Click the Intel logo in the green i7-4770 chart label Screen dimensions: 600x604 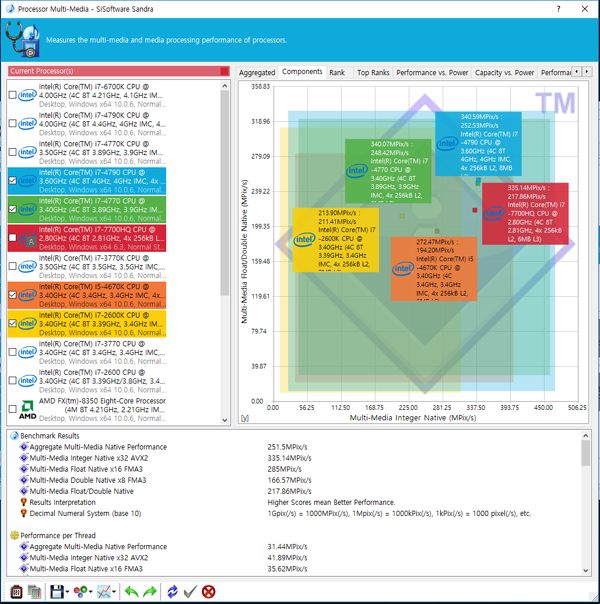(357, 171)
